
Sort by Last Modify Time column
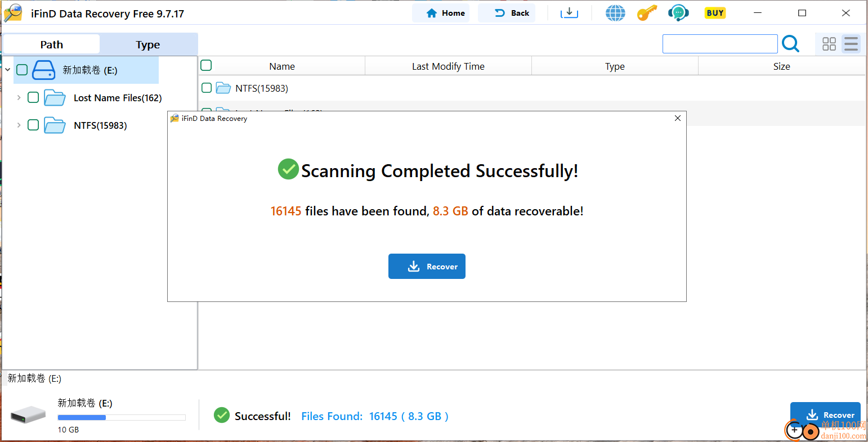[448, 66]
